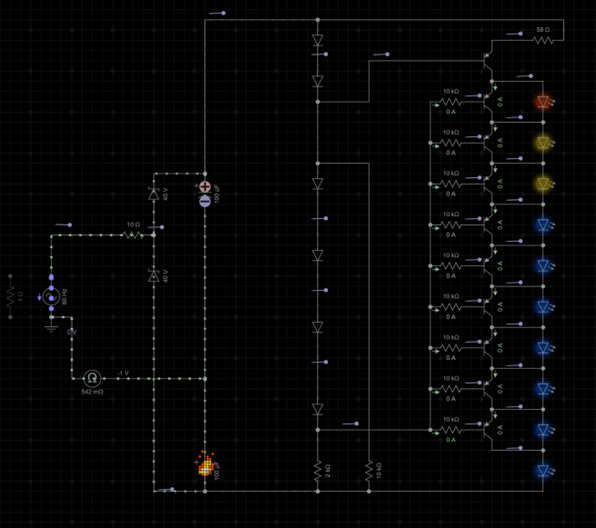
Task: Select the disconnected 4 Ω resistor
Action: [10, 297]
